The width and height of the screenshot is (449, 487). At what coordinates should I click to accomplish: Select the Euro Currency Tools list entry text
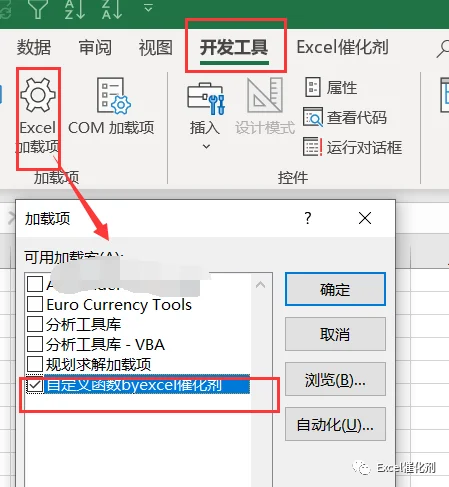pyautogui.click(x=119, y=305)
